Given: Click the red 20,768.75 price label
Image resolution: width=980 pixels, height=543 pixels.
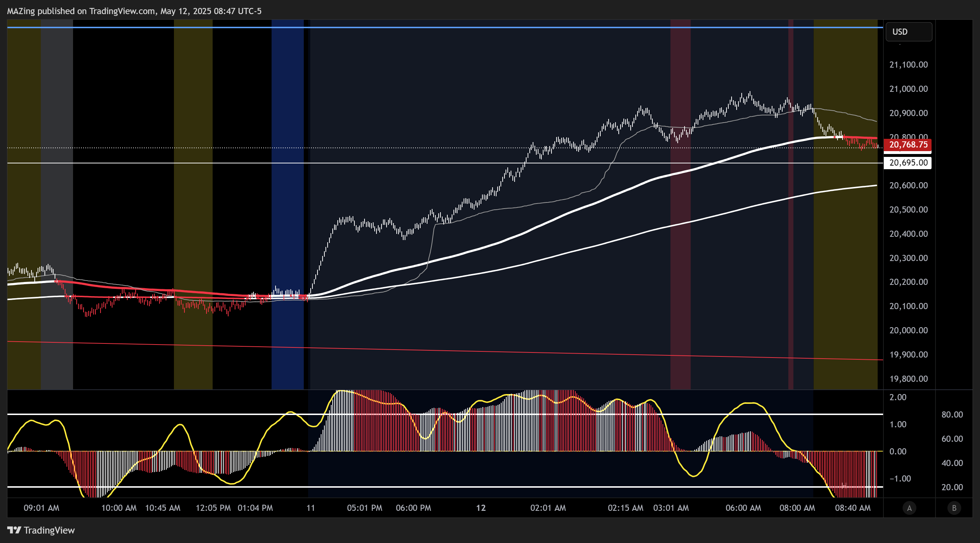Looking at the screenshot, I should click(x=907, y=145).
